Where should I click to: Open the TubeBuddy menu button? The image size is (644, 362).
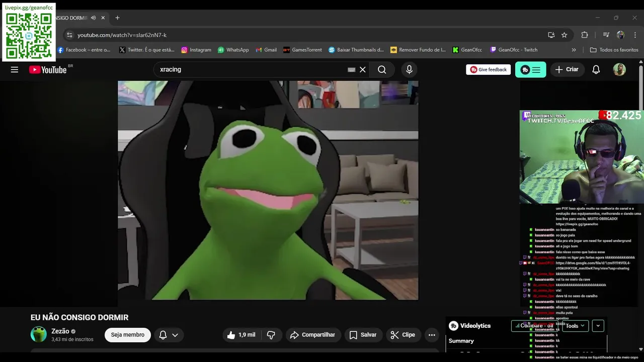point(530,69)
